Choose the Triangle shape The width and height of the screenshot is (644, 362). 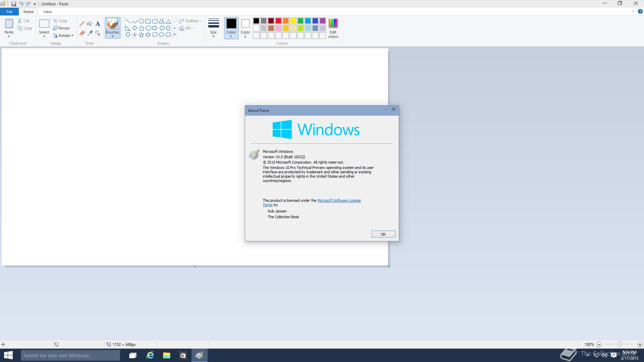pos(168,21)
